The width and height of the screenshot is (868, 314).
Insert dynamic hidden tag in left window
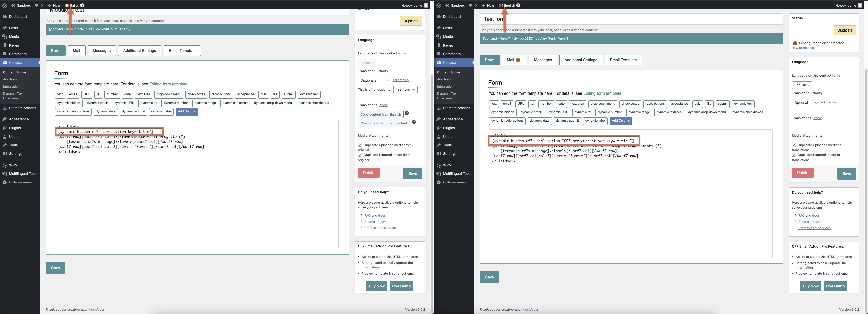(x=69, y=103)
